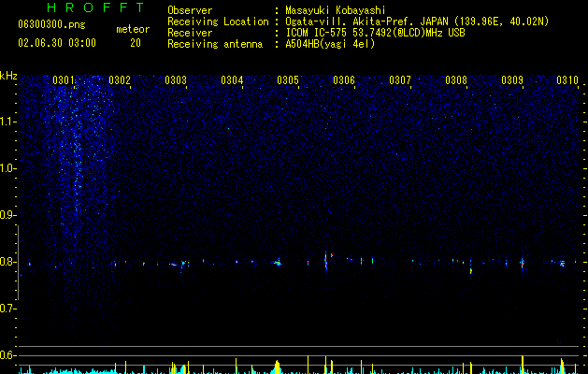Select the file name 06300300.png
The width and height of the screenshot is (588, 374).
pyautogui.click(x=51, y=25)
